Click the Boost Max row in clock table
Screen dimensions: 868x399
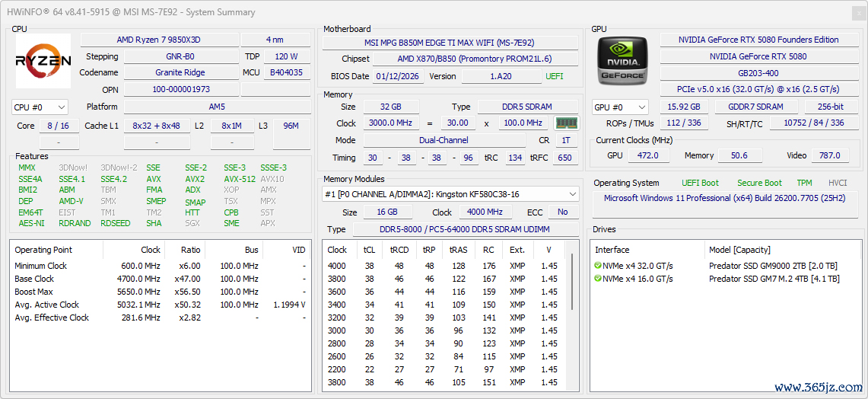161,292
